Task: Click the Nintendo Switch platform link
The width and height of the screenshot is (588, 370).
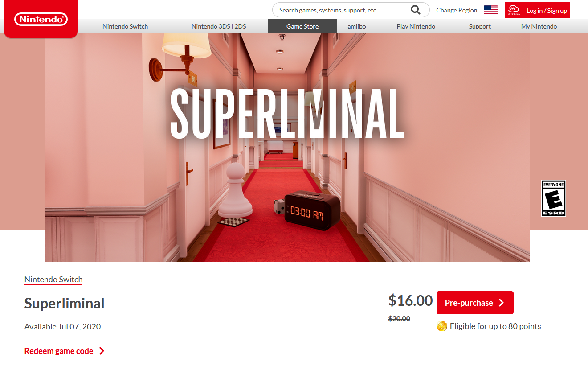Action: 53,280
